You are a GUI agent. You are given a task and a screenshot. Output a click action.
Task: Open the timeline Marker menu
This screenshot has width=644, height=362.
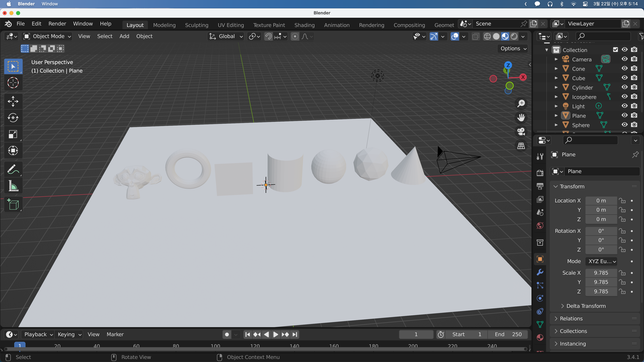tap(115, 334)
